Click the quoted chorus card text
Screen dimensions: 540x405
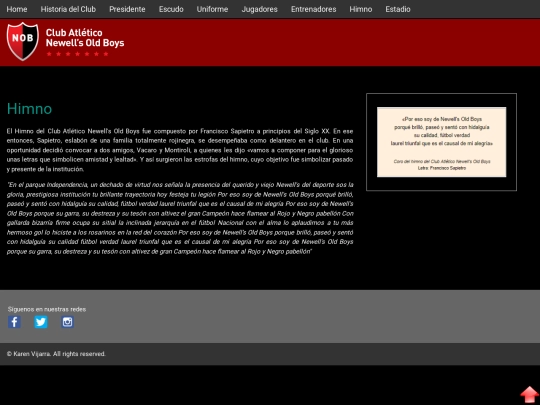442,131
